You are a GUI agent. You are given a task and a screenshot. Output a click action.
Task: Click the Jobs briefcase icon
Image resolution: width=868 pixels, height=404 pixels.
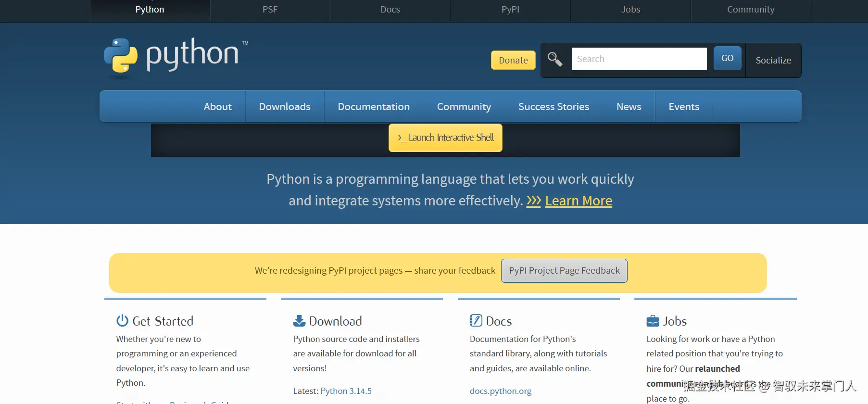(x=653, y=321)
